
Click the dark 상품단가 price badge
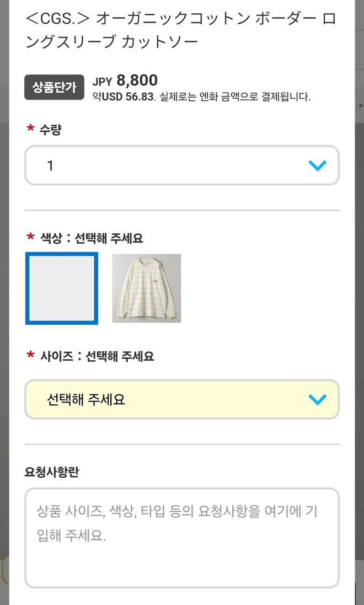[x=54, y=87]
